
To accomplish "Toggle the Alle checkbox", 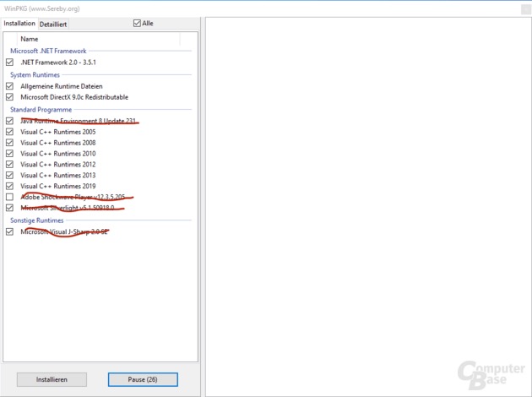I will point(138,24).
